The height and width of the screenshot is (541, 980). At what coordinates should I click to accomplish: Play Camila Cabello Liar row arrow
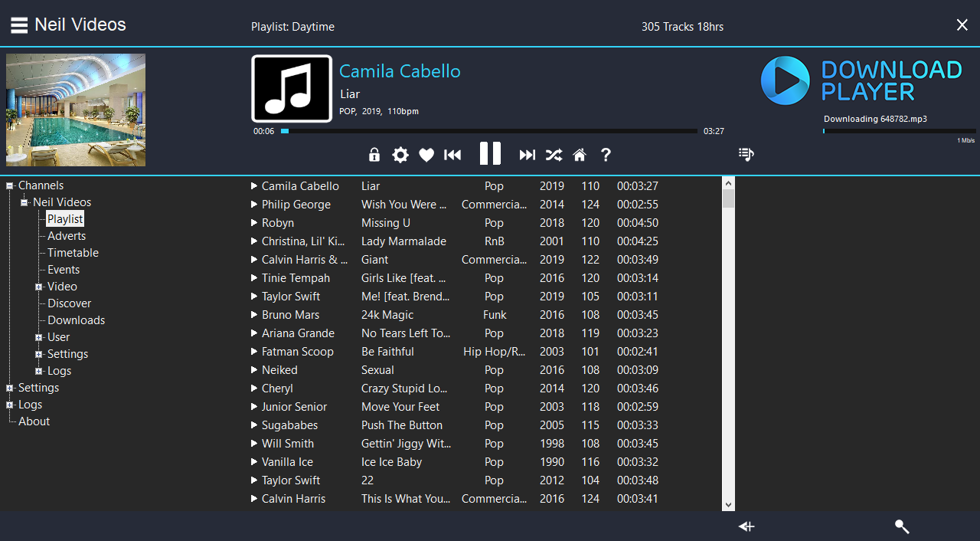pyautogui.click(x=254, y=186)
